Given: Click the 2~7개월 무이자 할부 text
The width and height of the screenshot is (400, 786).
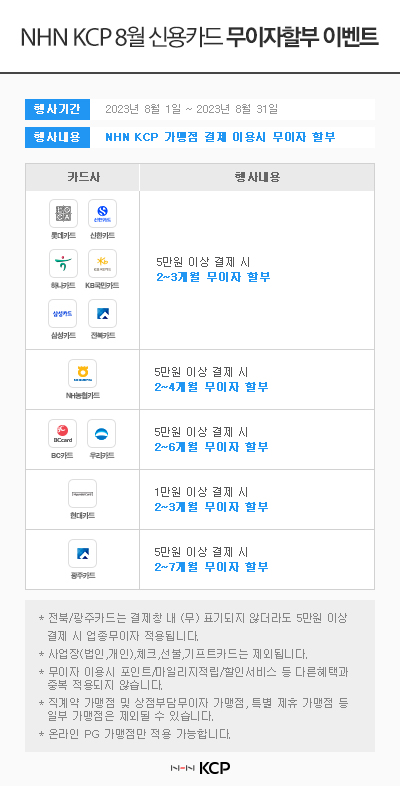Looking at the screenshot, I should (x=212, y=567).
